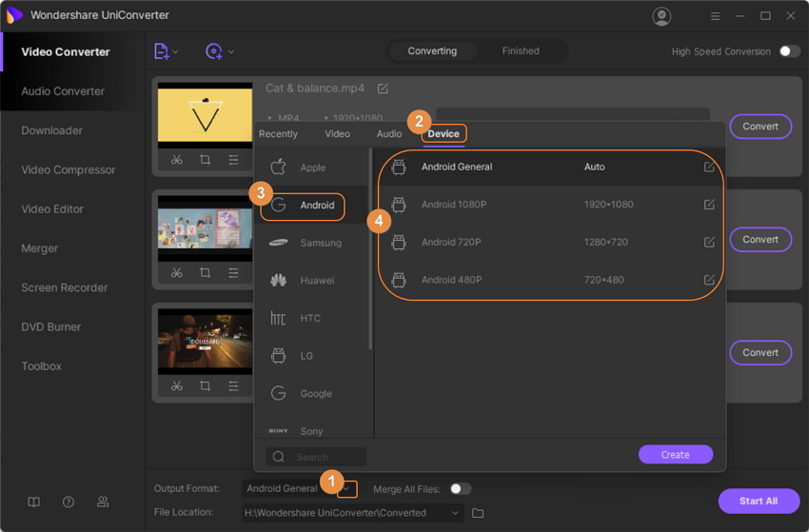Click the scissors trim icon on first video
The height and width of the screenshot is (532, 809).
[177, 160]
